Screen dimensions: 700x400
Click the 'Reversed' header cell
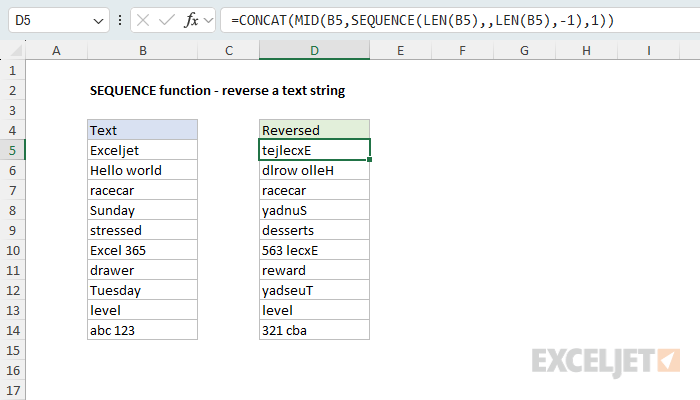314,130
